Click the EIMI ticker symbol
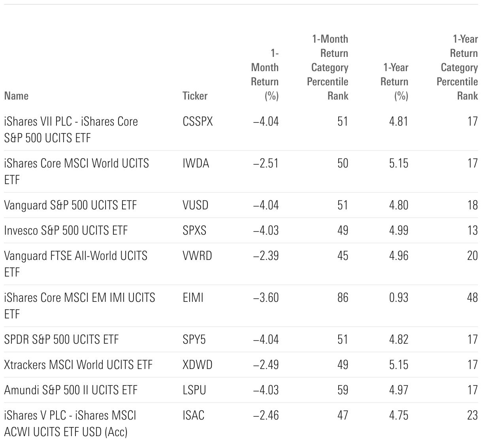 click(x=193, y=298)
